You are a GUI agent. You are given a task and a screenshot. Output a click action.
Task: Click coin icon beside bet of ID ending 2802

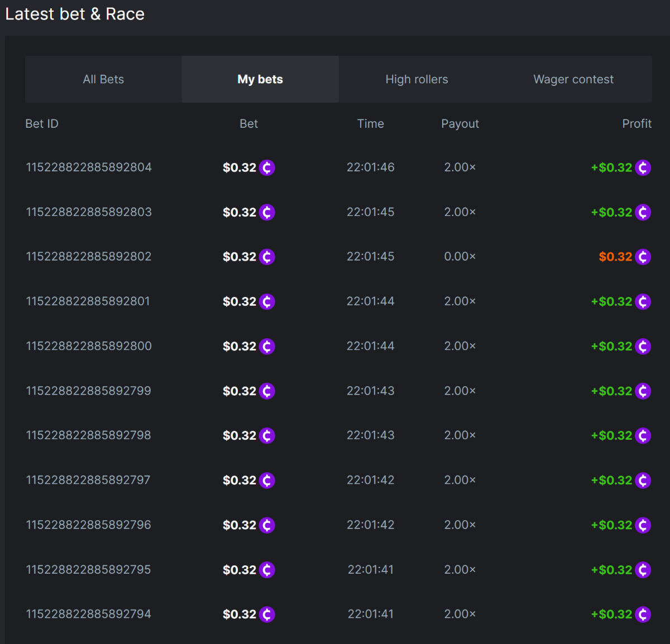coord(267,257)
